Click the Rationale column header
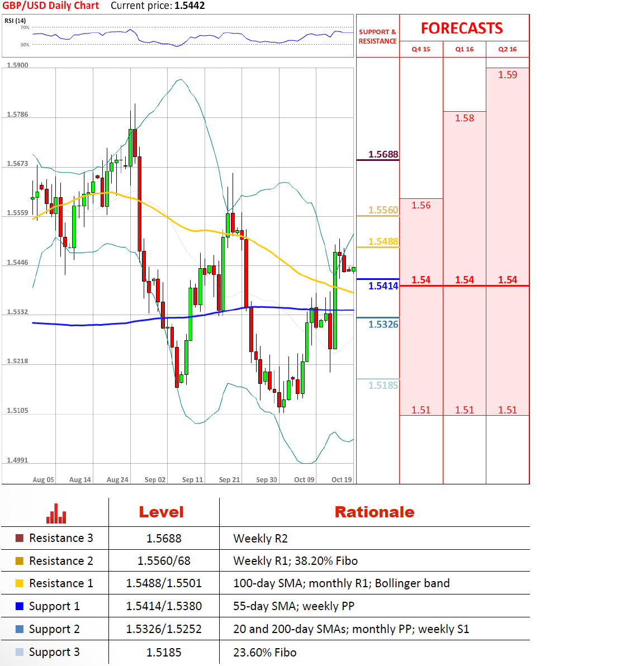644x666 pixels. point(375,512)
